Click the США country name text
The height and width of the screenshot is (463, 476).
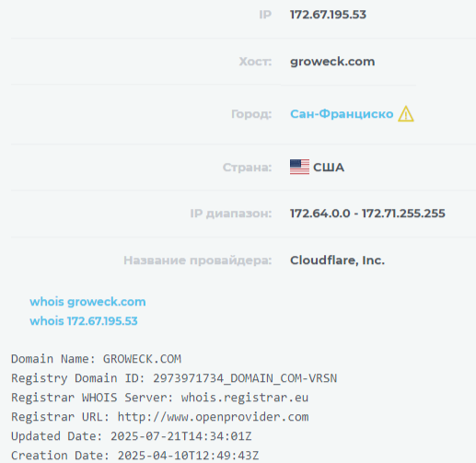329,168
